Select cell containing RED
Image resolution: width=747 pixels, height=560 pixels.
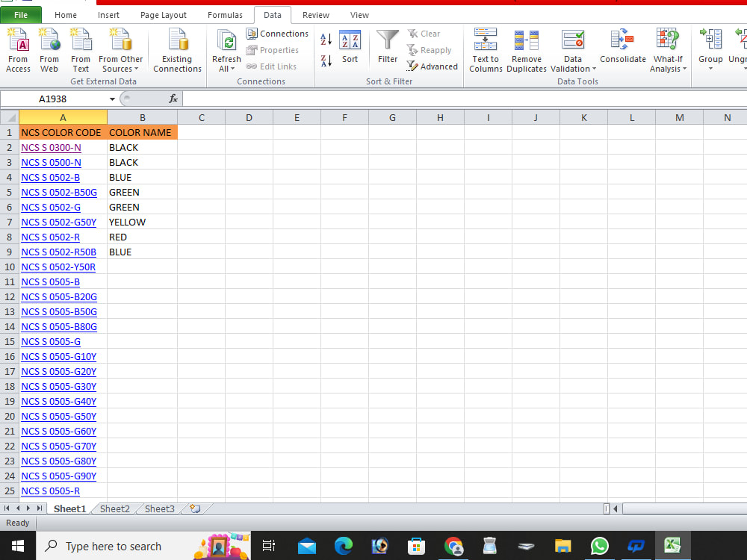pyautogui.click(x=143, y=237)
